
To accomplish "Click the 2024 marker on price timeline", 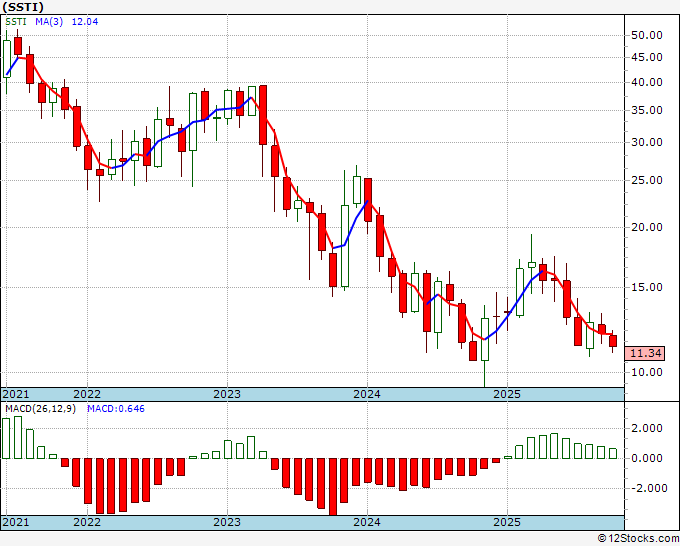I will tap(367, 394).
